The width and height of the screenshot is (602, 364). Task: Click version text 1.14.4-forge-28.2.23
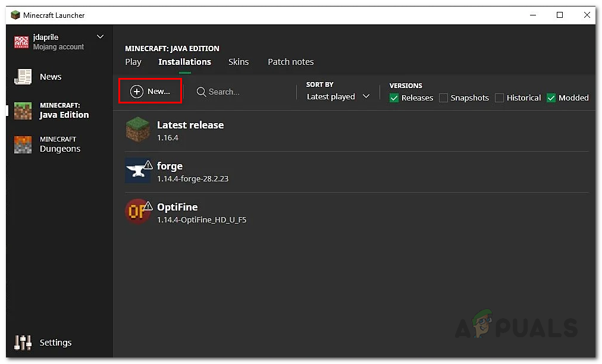(193, 179)
